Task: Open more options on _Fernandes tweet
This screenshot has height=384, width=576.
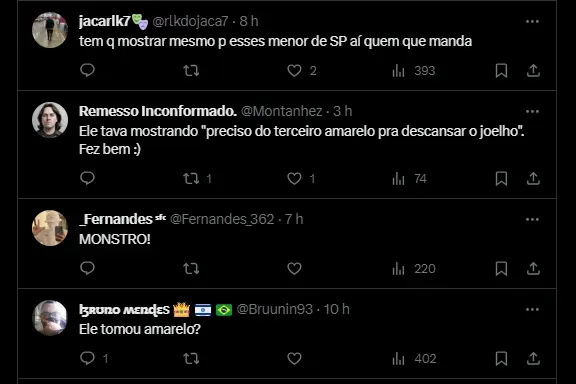Action: [532, 219]
